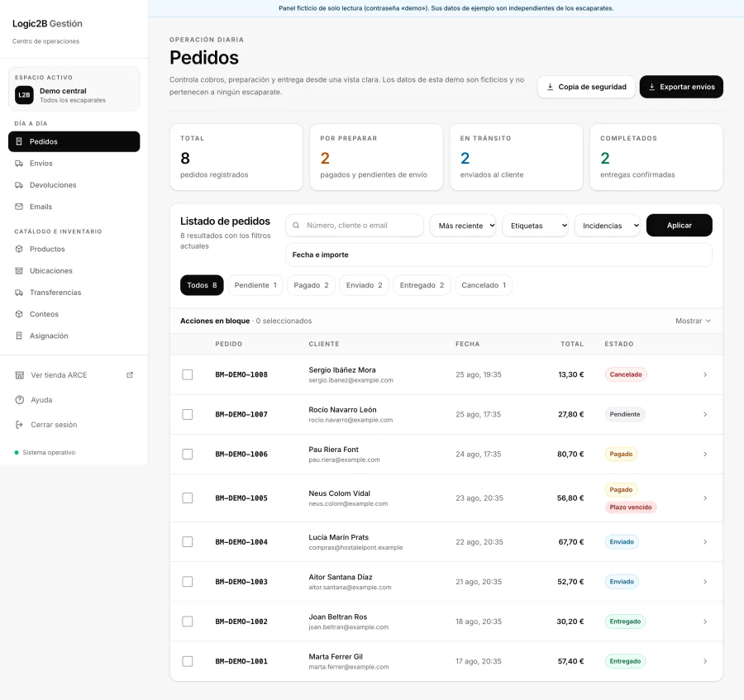Check the box for order BM-DEMO-1001
The height and width of the screenshot is (700, 744).
(188, 661)
